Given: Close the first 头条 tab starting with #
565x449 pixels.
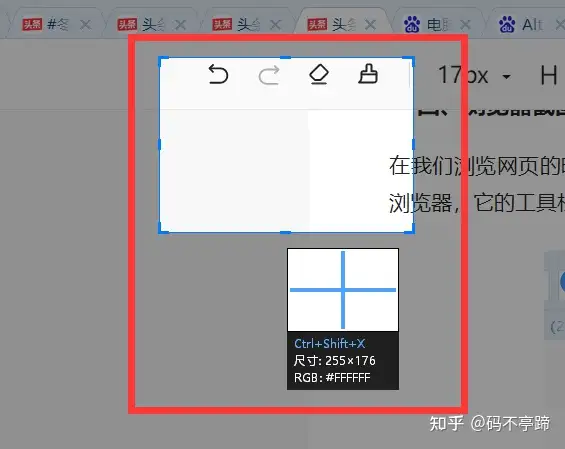Looking at the screenshot, I should point(85,25).
